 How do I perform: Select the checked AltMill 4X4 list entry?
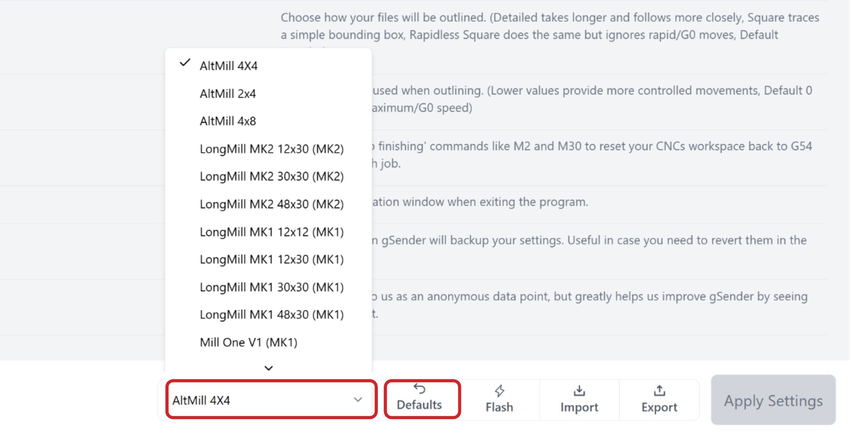(229, 66)
